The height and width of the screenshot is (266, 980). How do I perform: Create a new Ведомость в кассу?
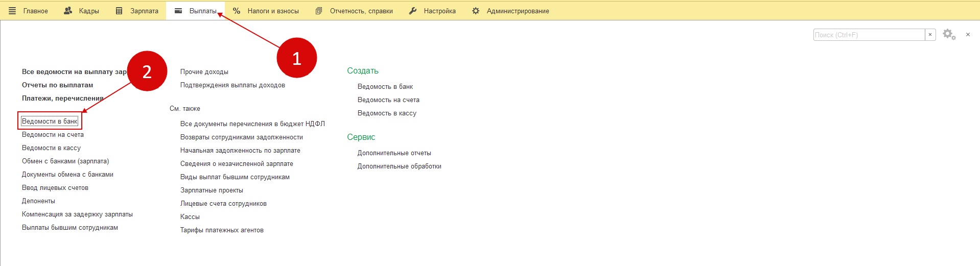tap(387, 113)
